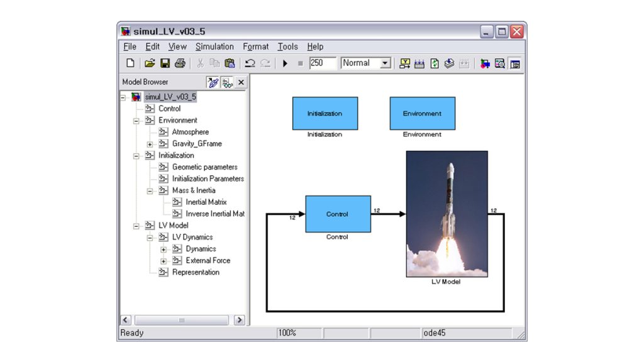The width and height of the screenshot is (644, 362).
Task: Select the Control block on the canvas
Action: (338, 214)
